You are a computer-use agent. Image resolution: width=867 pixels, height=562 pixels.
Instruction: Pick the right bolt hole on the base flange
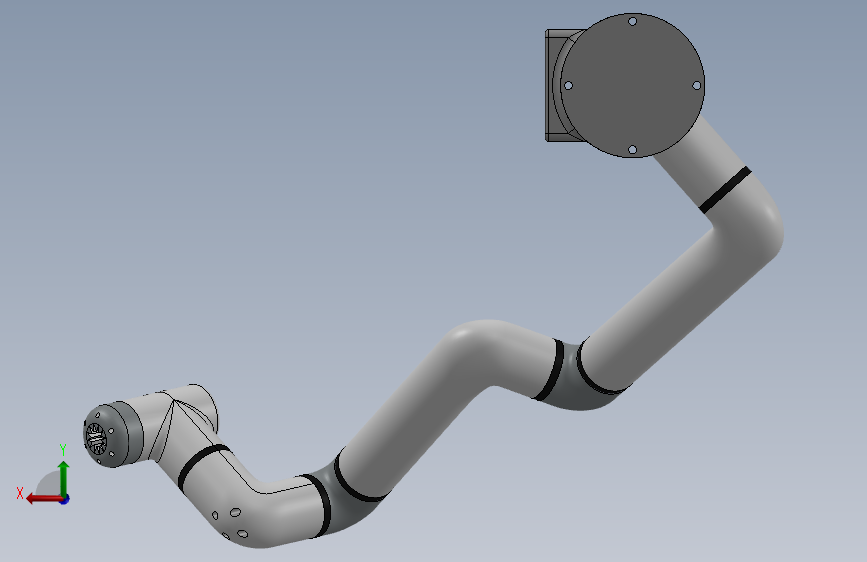pos(697,85)
